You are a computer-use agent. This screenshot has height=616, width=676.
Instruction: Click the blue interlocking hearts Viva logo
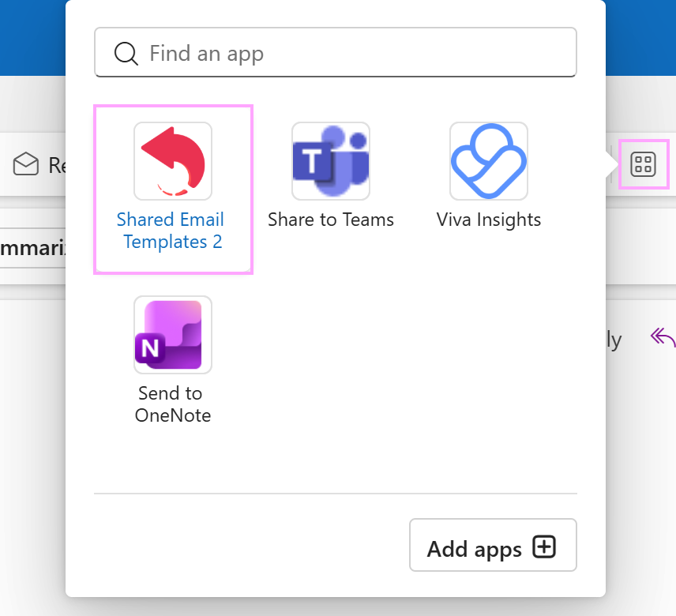click(x=488, y=161)
